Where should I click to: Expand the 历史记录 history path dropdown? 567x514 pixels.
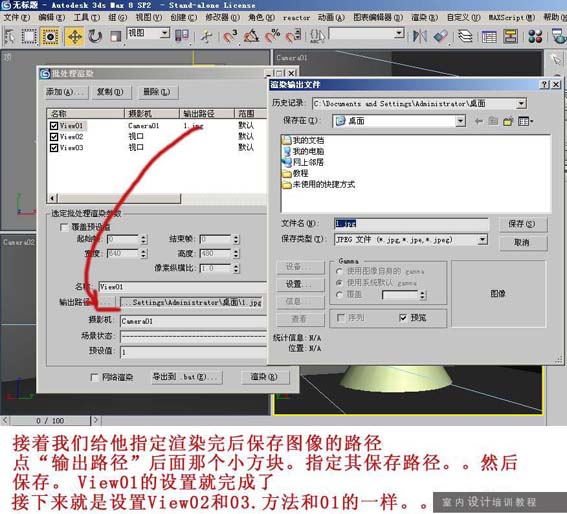point(521,104)
